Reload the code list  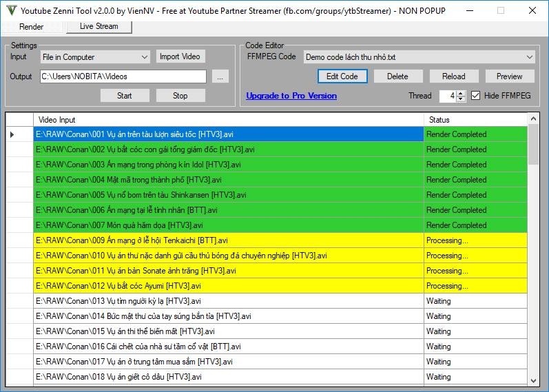click(454, 76)
